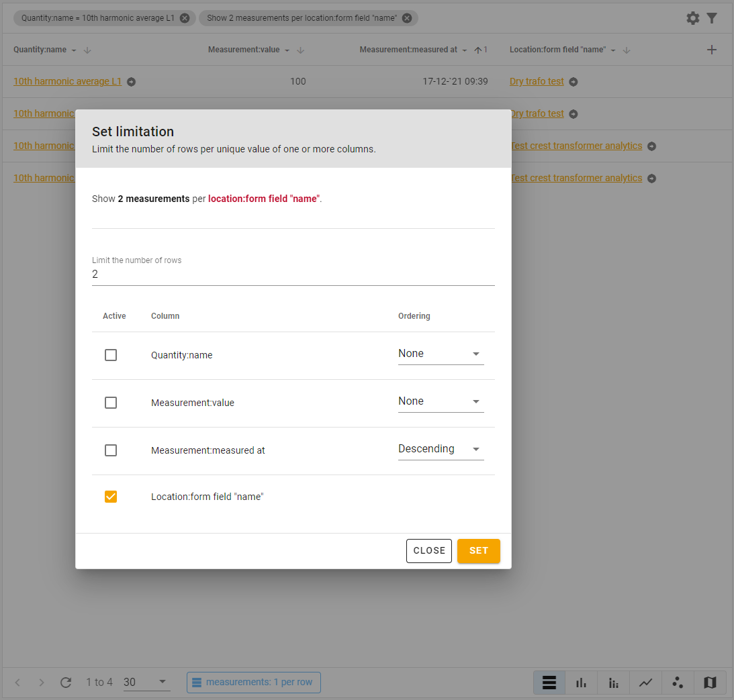Image resolution: width=734 pixels, height=700 pixels.
Task: Check the Measurement:value checkbox
Action: [x=111, y=403]
